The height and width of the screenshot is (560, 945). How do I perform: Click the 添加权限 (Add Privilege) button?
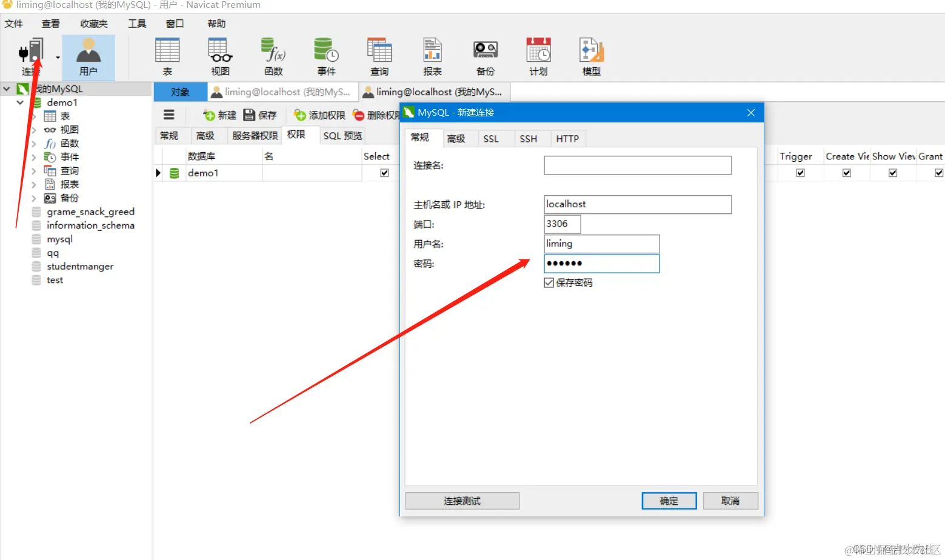pyautogui.click(x=319, y=115)
